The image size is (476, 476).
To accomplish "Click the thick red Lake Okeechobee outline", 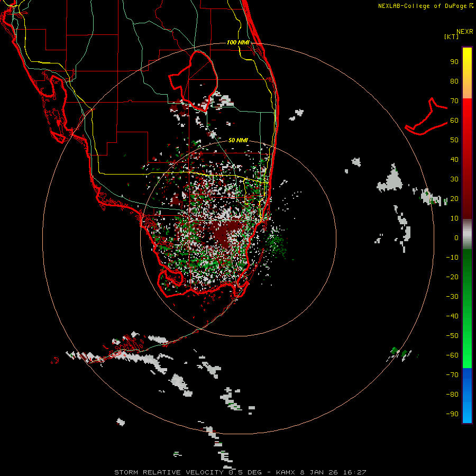I will (194, 81).
